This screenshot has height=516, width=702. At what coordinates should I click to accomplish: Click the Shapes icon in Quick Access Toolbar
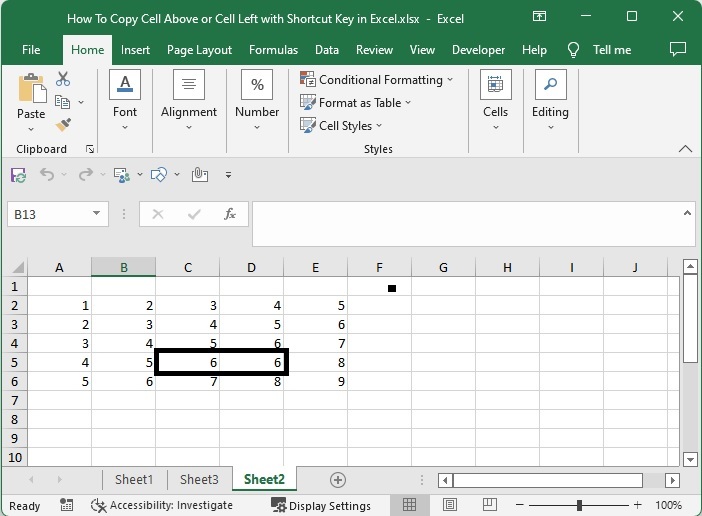[157, 175]
